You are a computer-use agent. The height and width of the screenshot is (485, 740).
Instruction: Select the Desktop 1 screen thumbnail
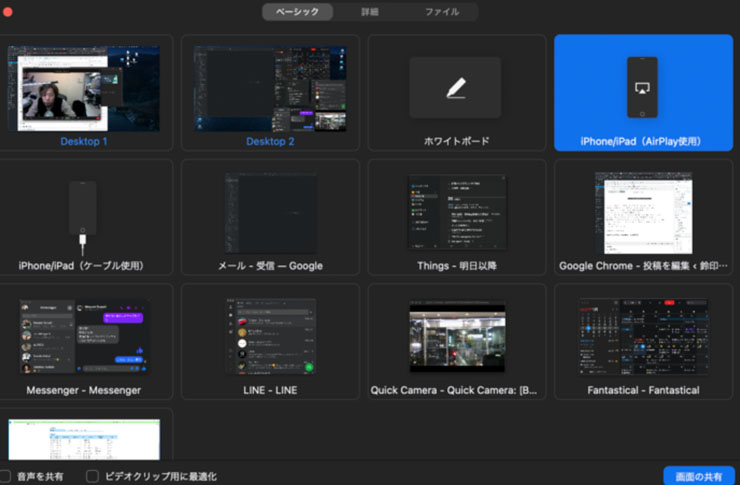[84, 88]
